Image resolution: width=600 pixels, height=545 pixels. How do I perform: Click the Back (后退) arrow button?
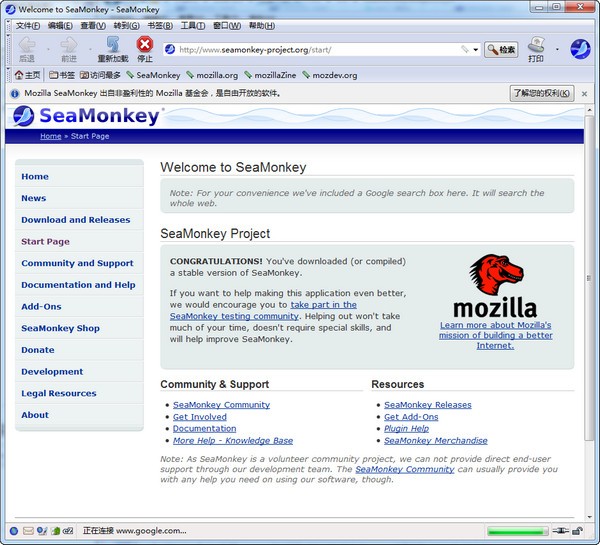27,49
